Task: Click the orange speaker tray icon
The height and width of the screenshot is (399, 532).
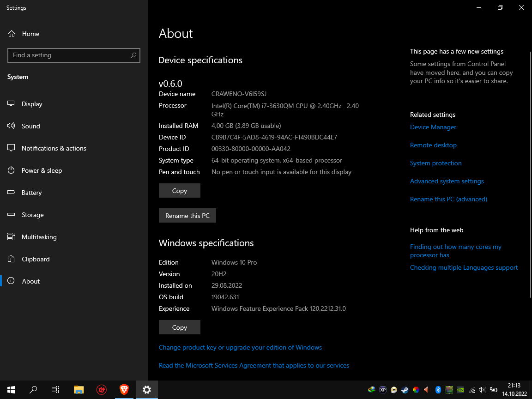Action: point(427,390)
